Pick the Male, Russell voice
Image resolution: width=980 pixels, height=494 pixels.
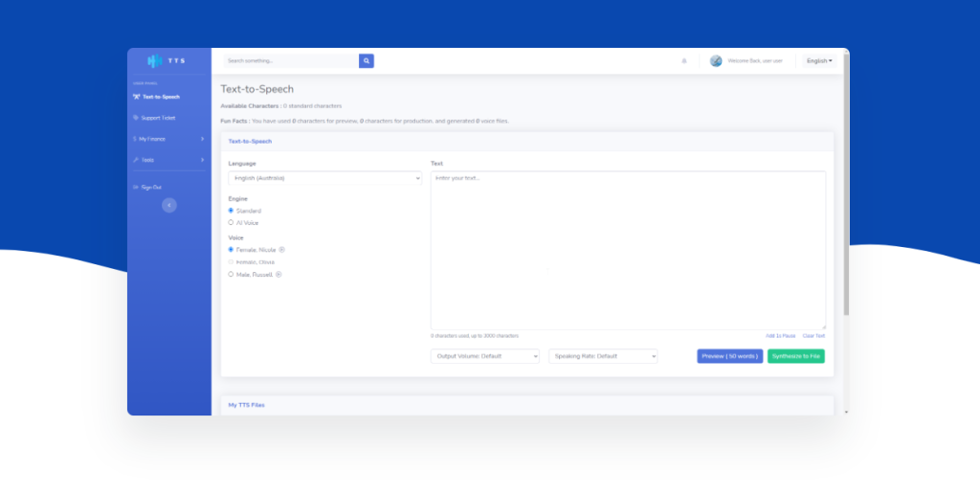(231, 275)
